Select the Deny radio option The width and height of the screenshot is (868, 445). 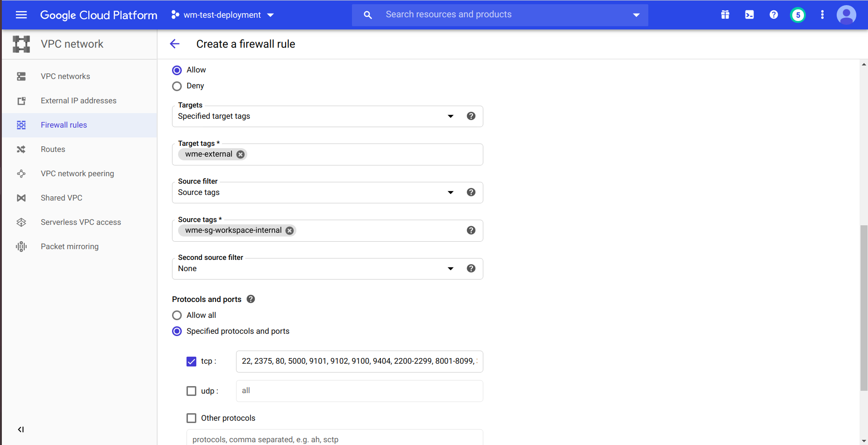[x=177, y=86]
